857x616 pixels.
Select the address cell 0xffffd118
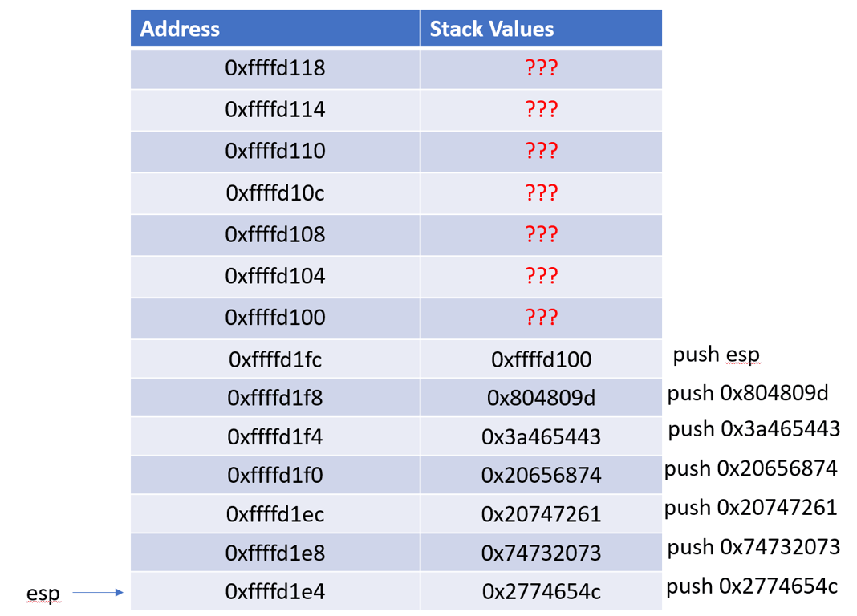(275, 69)
